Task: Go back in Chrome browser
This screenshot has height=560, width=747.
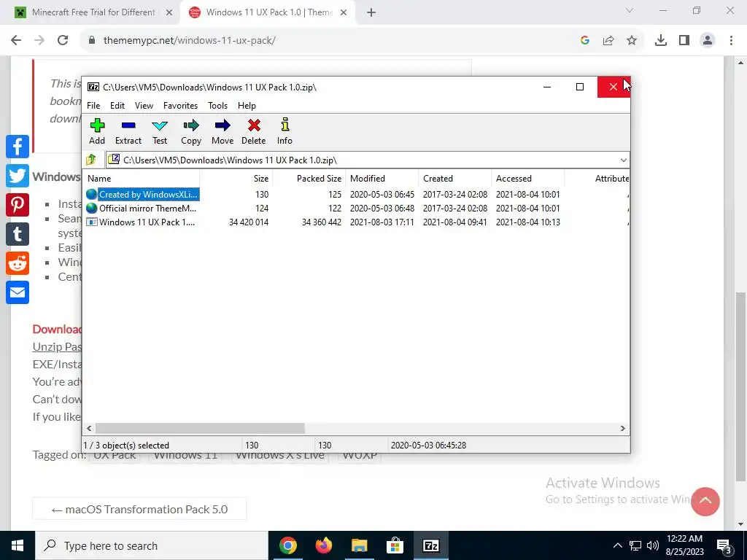Action: pos(16,41)
